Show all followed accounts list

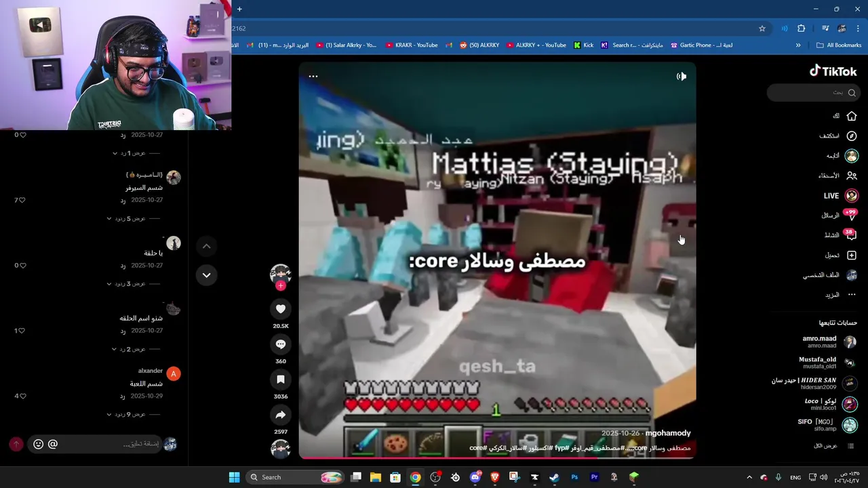[834, 445]
